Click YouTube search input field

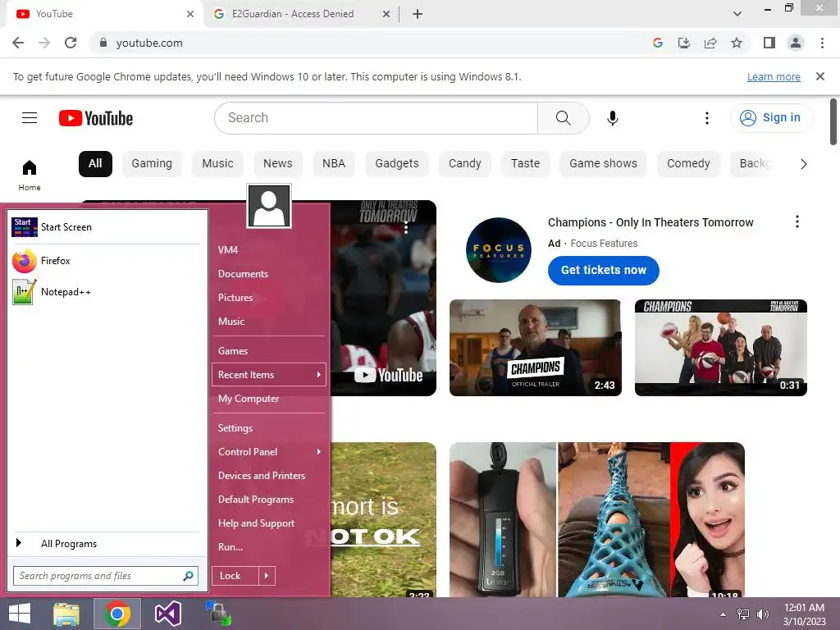pyautogui.click(x=377, y=118)
